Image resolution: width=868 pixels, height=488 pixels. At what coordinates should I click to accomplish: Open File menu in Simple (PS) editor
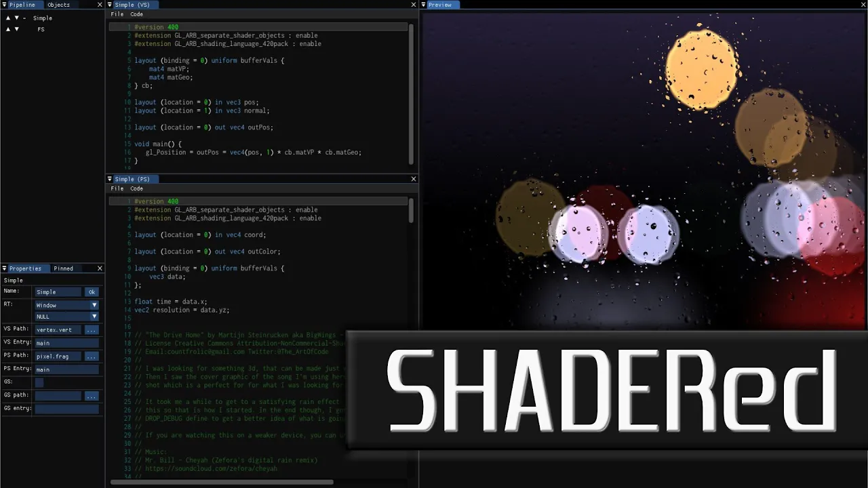click(117, 188)
